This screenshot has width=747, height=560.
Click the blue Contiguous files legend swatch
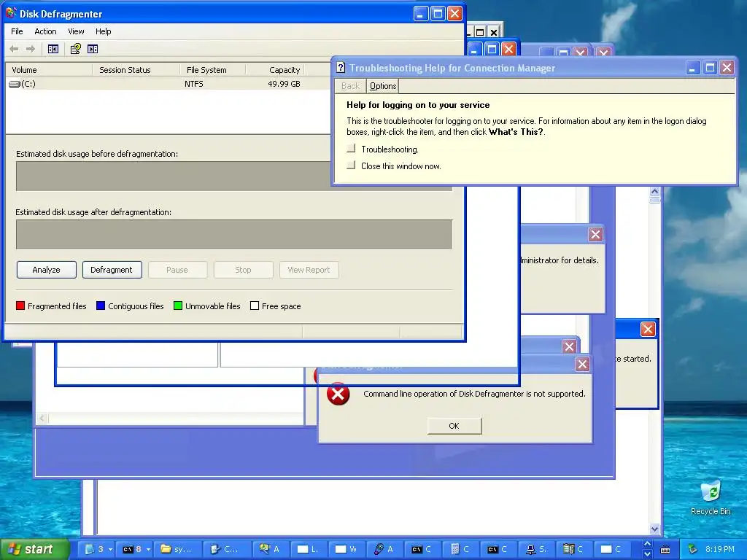101,306
